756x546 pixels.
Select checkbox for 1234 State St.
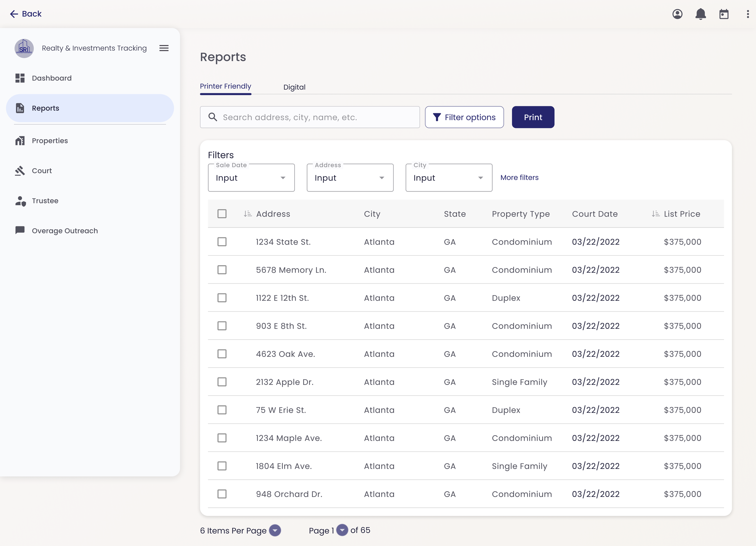(x=222, y=242)
